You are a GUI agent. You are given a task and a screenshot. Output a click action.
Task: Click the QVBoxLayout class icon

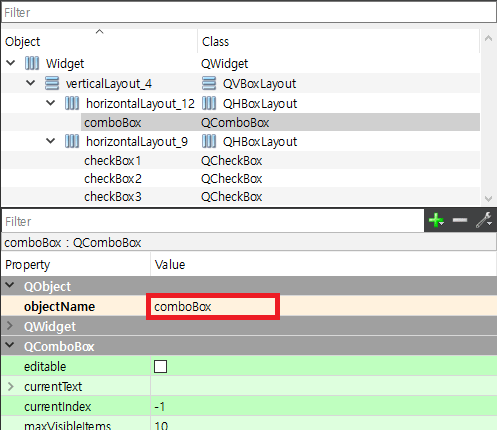(209, 83)
